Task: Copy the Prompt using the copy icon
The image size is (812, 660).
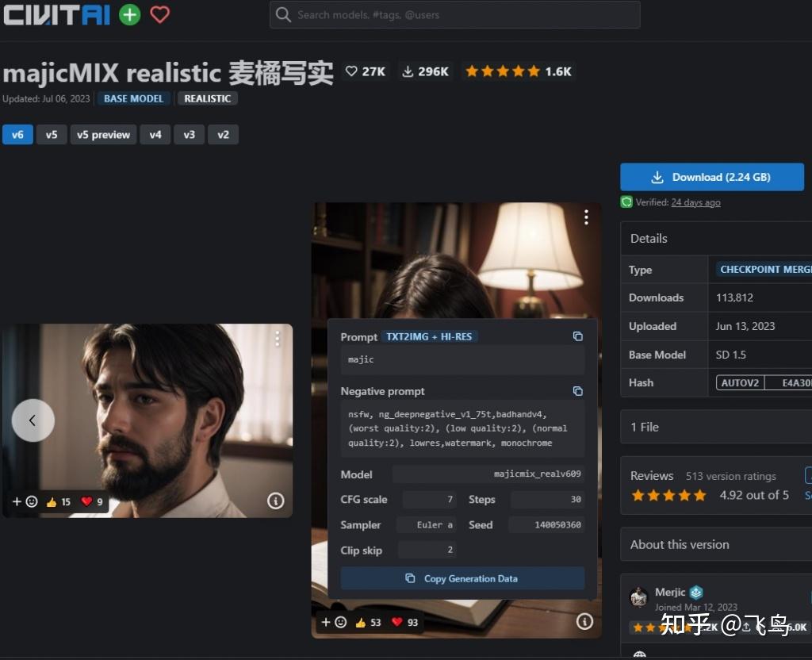Action: point(578,336)
